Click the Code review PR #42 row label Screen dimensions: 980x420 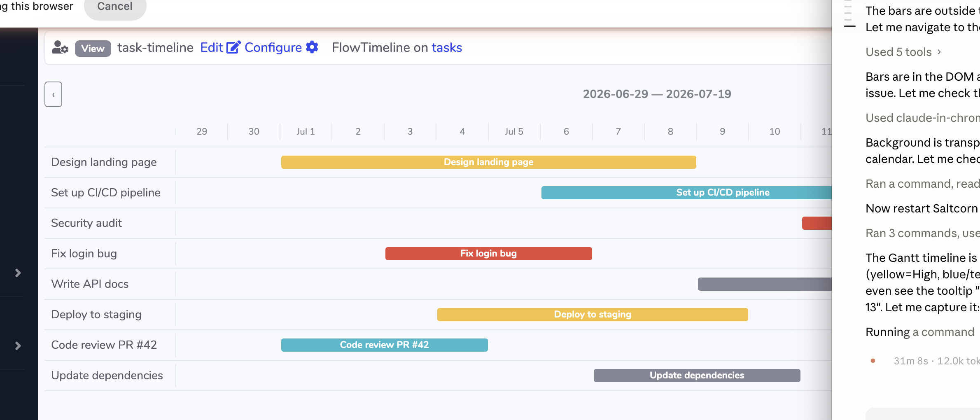coord(104,345)
